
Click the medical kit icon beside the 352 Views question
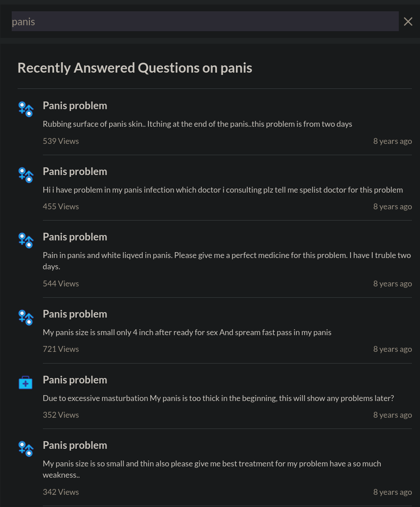click(26, 383)
